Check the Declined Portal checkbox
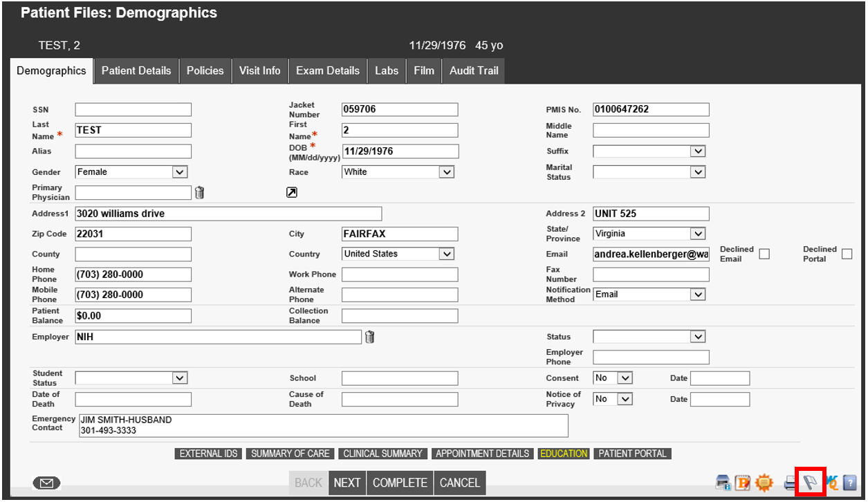The image size is (868, 502). [847, 254]
